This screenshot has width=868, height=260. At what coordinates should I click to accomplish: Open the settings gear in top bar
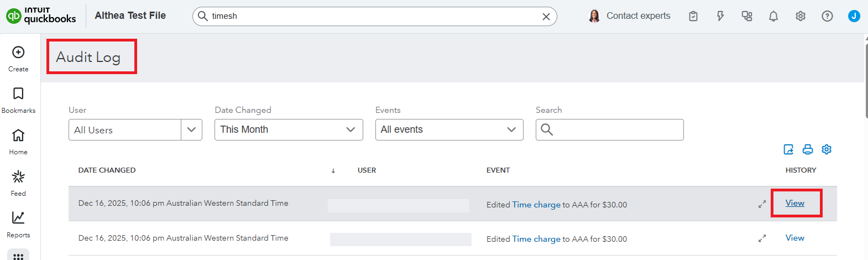point(800,16)
